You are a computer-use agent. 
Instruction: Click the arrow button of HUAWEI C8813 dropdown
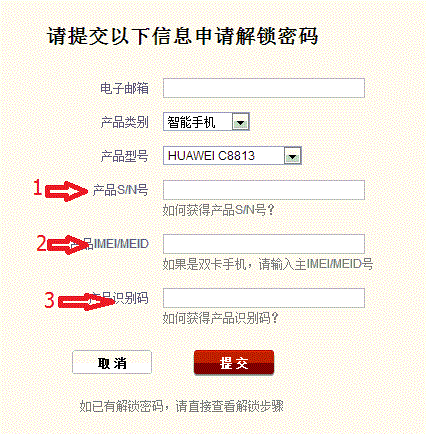(x=292, y=156)
